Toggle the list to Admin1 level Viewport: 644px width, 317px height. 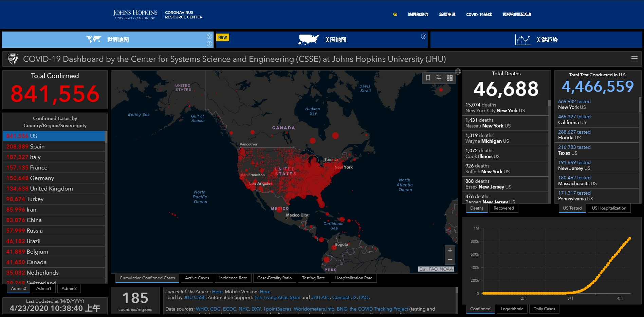(44, 289)
